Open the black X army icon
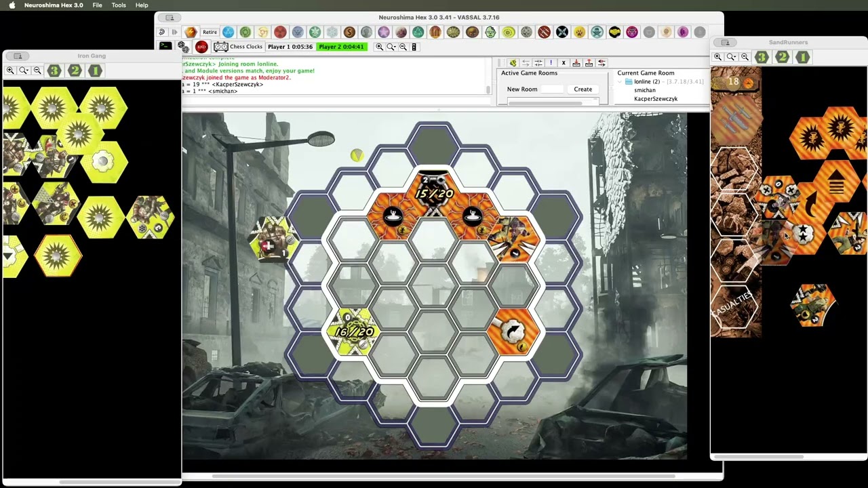 [x=561, y=32]
